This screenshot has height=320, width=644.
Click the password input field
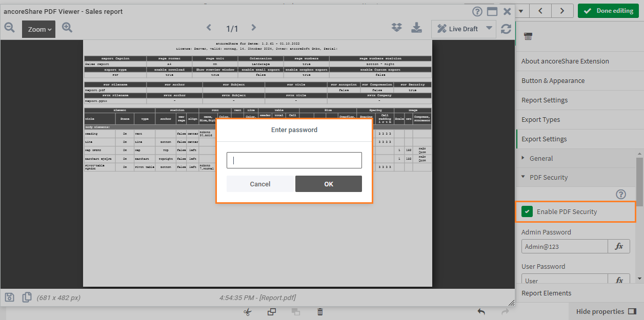click(x=294, y=160)
